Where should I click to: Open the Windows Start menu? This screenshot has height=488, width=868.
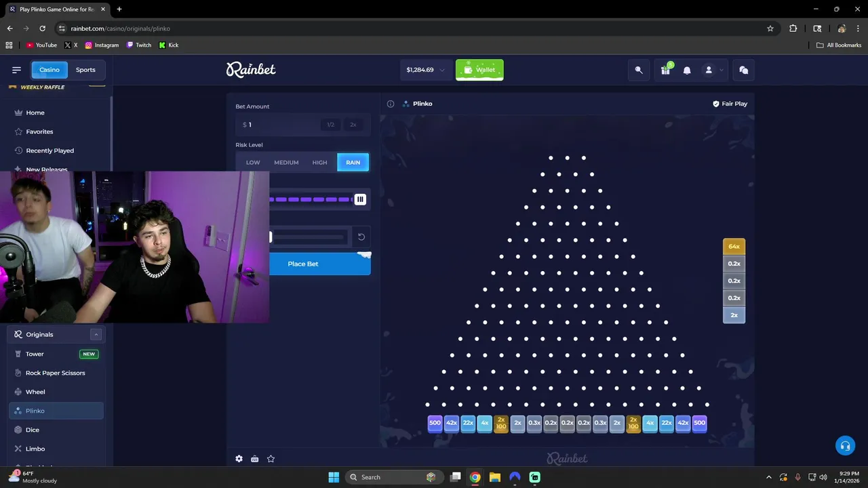click(334, 477)
